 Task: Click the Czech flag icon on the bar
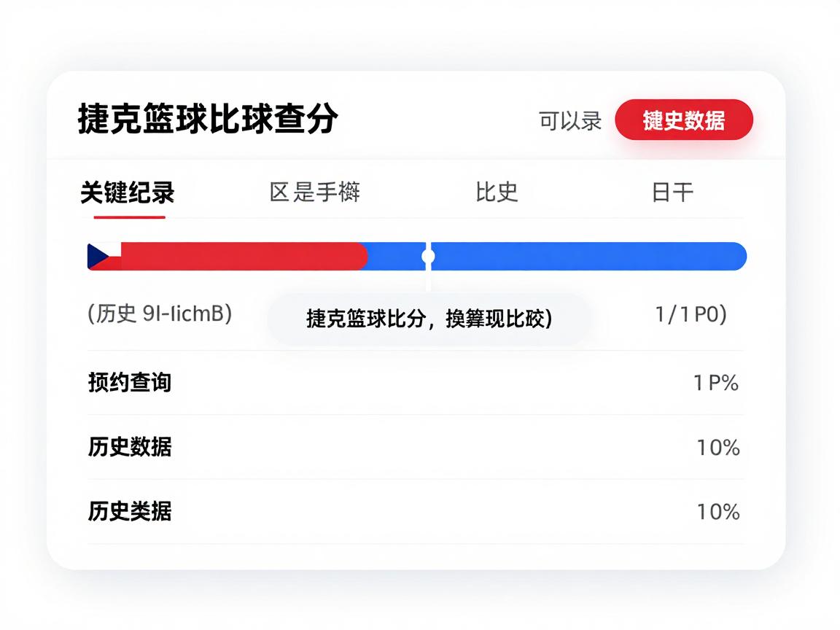pyautogui.click(x=104, y=257)
